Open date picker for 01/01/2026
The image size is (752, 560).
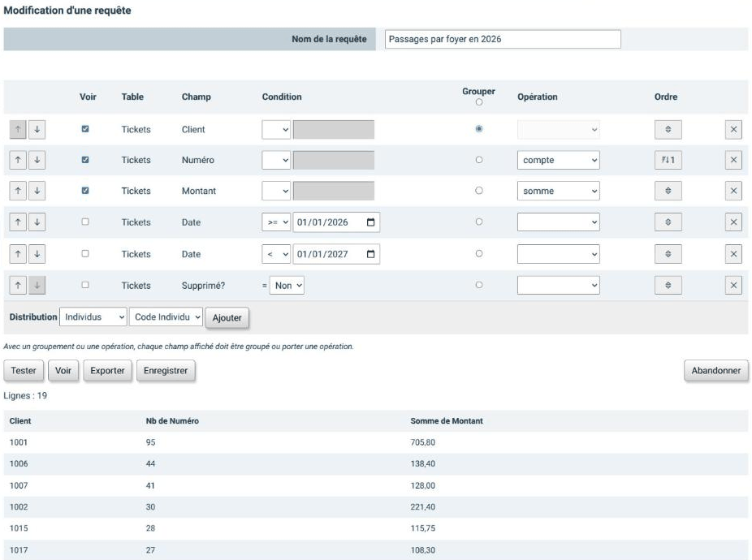point(371,222)
